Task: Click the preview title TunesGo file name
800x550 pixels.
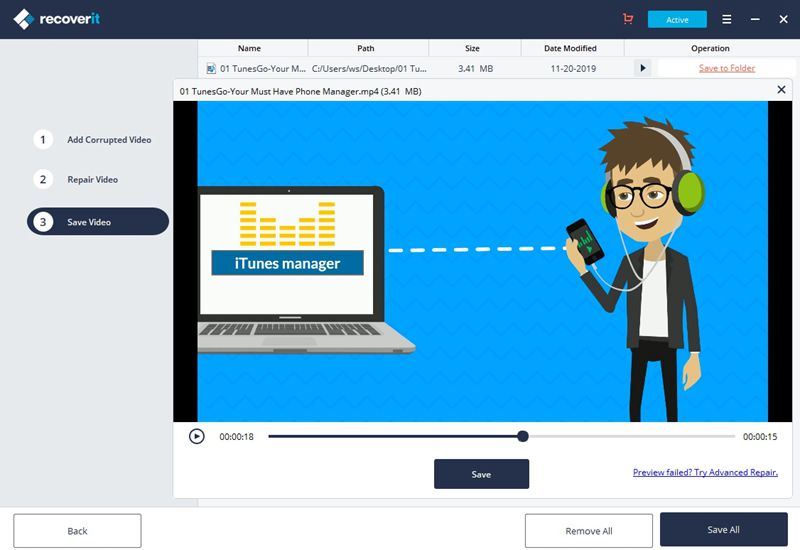Action: click(300, 91)
